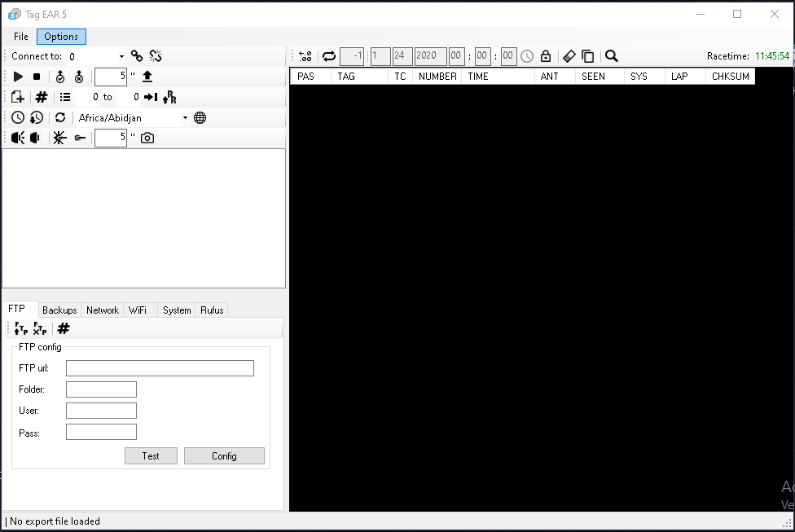This screenshot has height=532, width=795.
Task: Click the arrow-to-bar icon after range fields
Action: click(x=151, y=97)
